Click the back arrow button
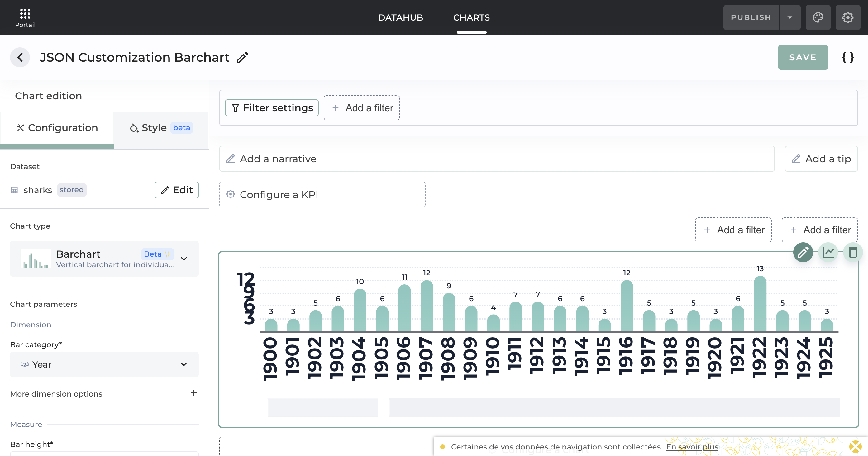This screenshot has height=456, width=868. [x=20, y=57]
